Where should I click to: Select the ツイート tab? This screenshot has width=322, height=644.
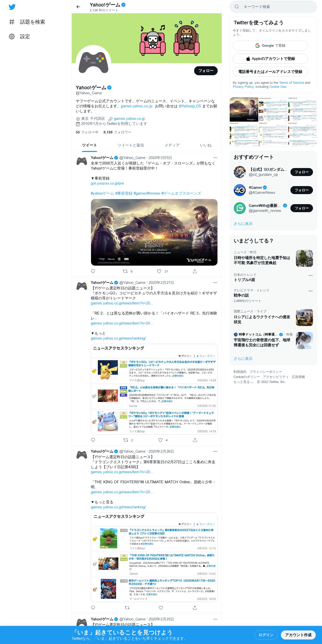click(89, 145)
